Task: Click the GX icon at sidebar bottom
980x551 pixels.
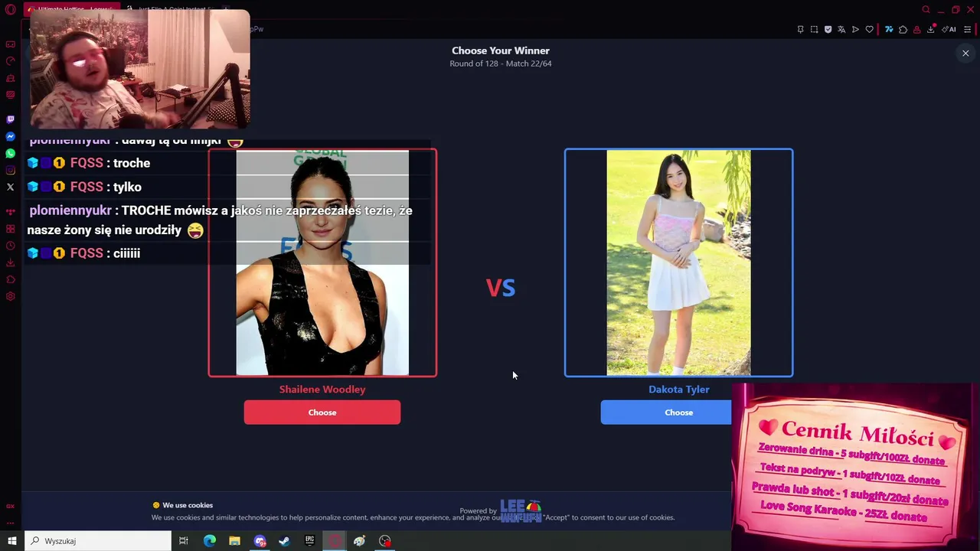Action: pyautogui.click(x=11, y=506)
